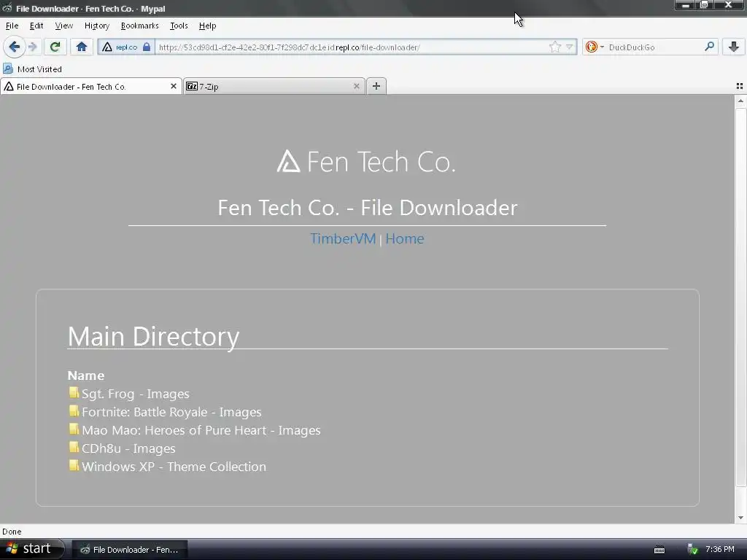Click the folder icon beside Fortnite
Image resolution: width=747 pixels, height=560 pixels.
74,411
